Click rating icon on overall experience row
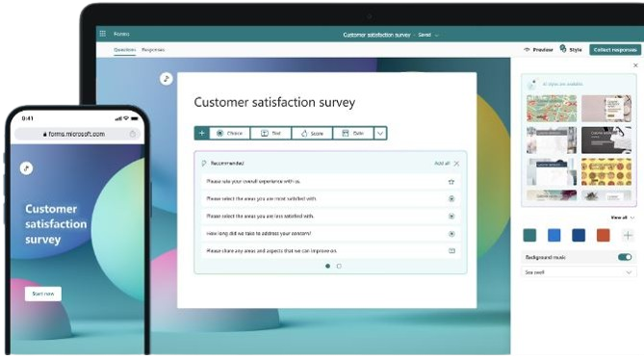 click(451, 182)
